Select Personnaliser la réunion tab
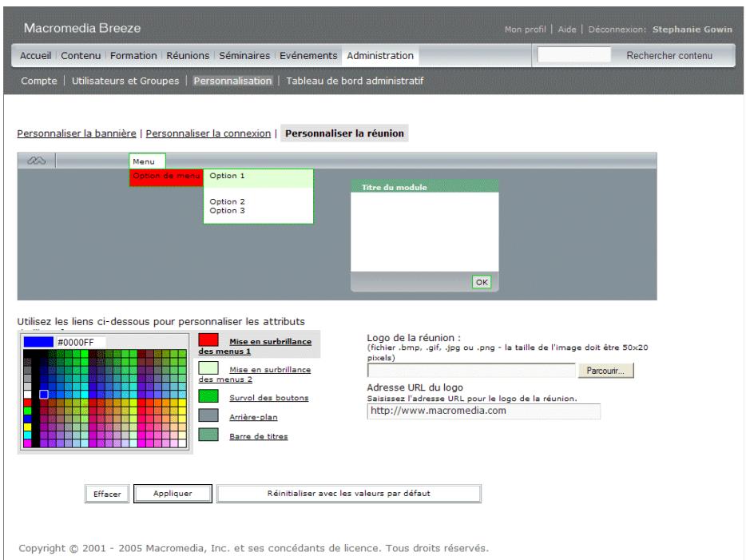 pos(344,133)
